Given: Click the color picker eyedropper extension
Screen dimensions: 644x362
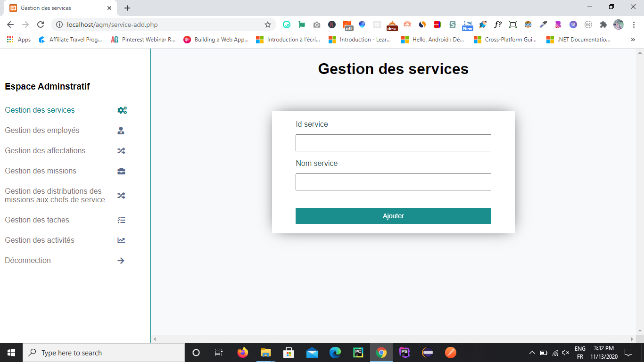Looking at the screenshot, I should [543, 25].
